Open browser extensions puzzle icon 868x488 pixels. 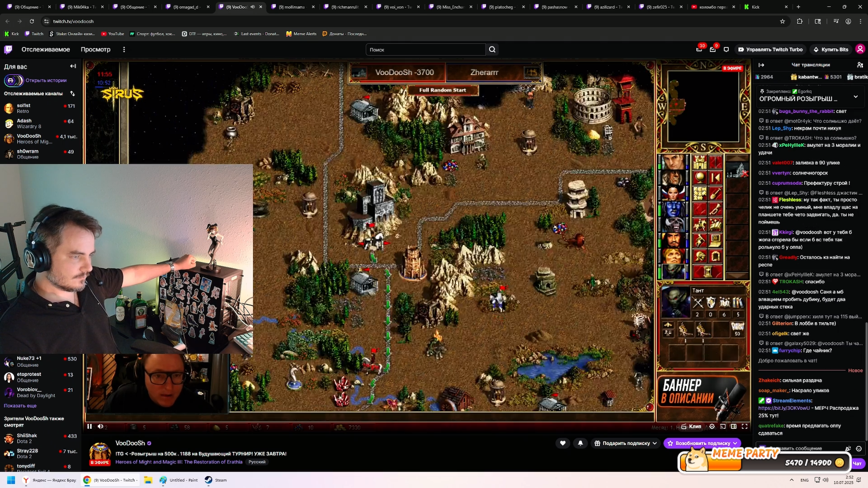point(800,21)
